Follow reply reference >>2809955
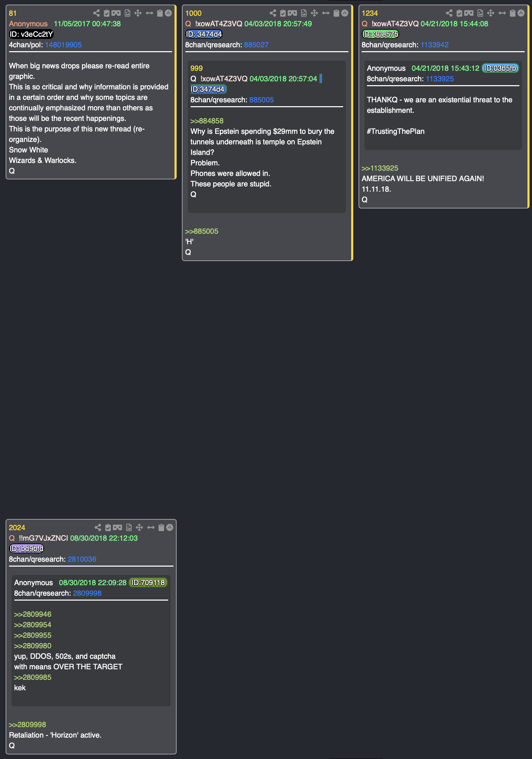The height and width of the screenshot is (759, 532). point(33,635)
